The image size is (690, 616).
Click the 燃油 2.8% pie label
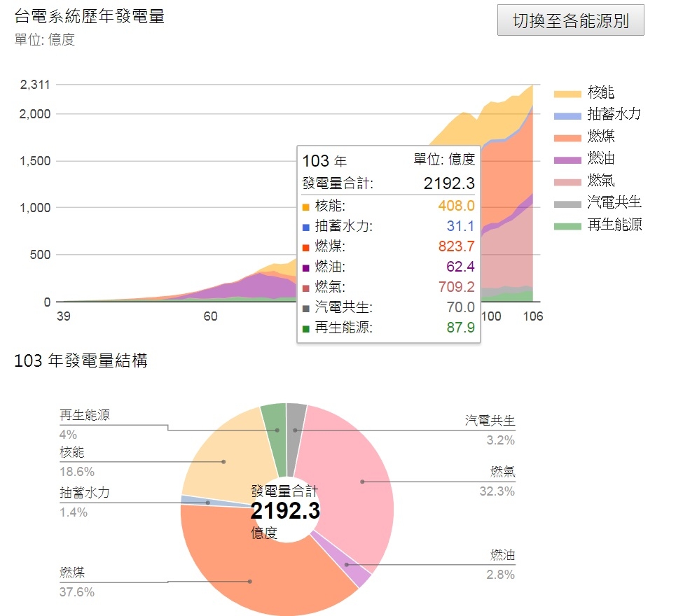[x=501, y=565]
